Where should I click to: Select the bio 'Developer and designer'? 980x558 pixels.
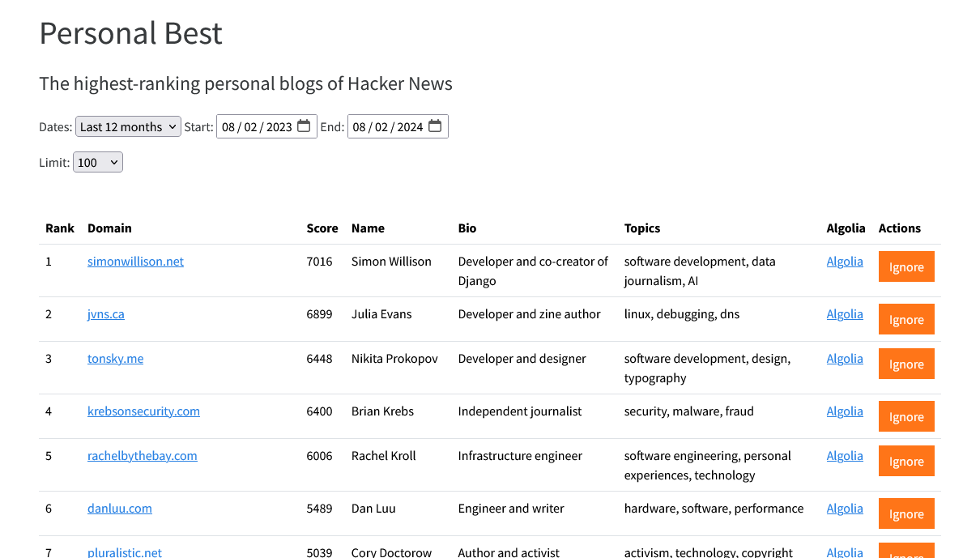click(x=522, y=359)
